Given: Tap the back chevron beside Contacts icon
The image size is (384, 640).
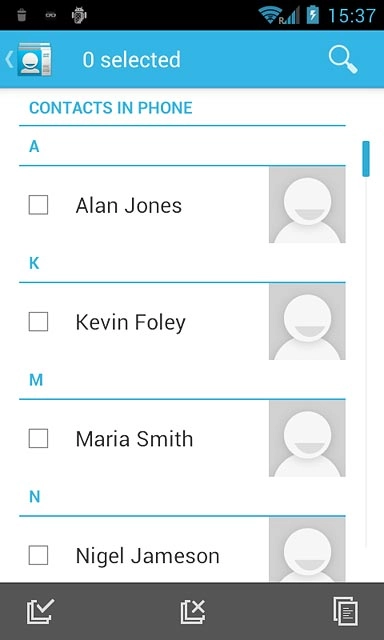Looking at the screenshot, I should tap(9, 60).
